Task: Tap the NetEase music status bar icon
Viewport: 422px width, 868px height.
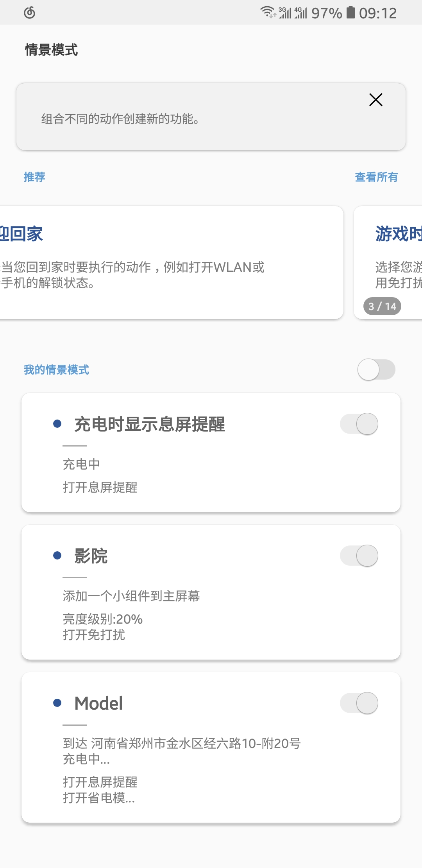Action: coord(30,13)
